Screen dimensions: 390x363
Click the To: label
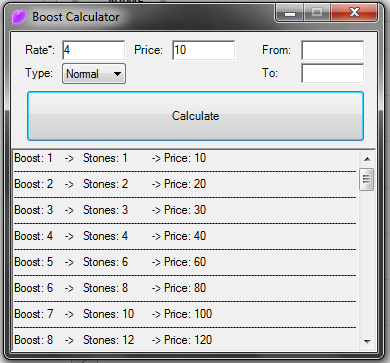click(x=270, y=73)
